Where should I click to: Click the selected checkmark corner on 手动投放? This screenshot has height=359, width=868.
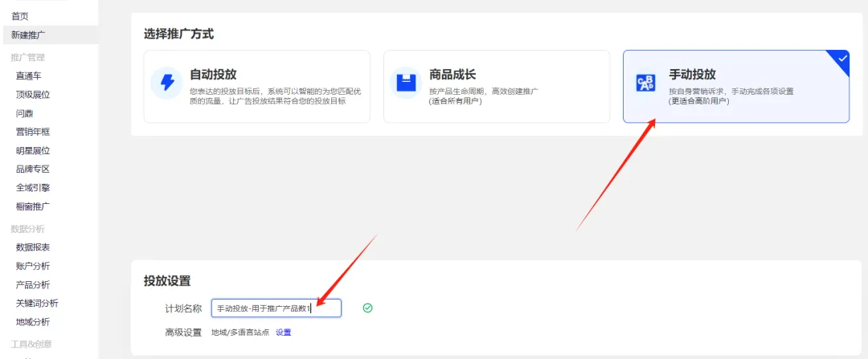841,58
